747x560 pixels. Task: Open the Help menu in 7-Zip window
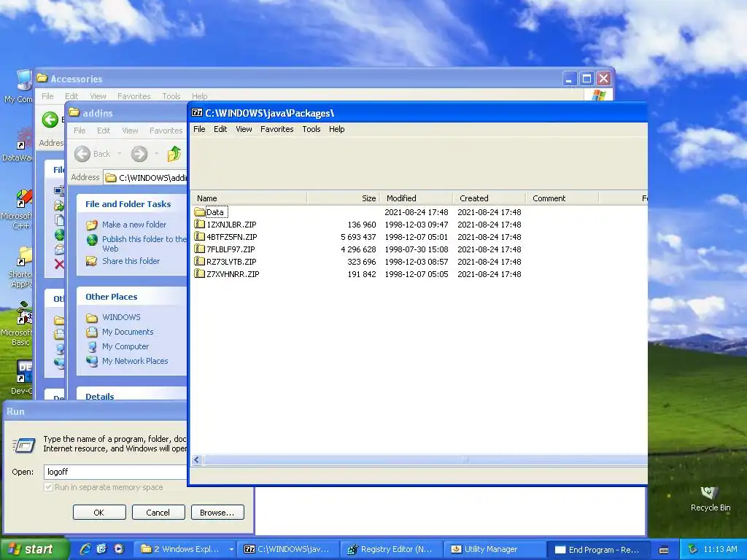click(336, 129)
